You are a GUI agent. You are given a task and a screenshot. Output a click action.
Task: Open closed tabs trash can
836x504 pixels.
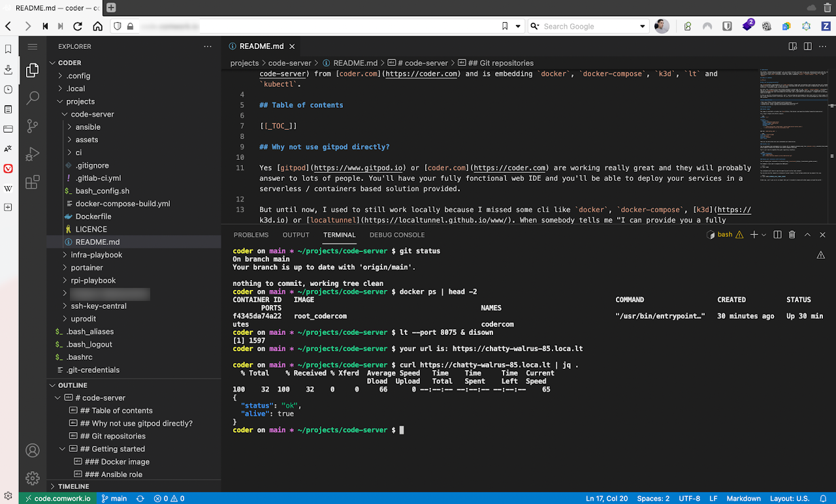pyautogui.click(x=827, y=8)
